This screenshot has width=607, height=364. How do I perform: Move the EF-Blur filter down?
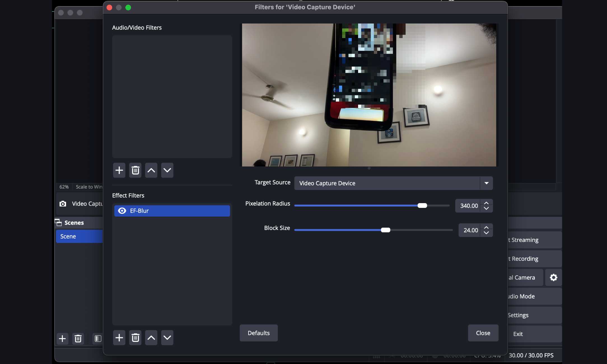167,338
